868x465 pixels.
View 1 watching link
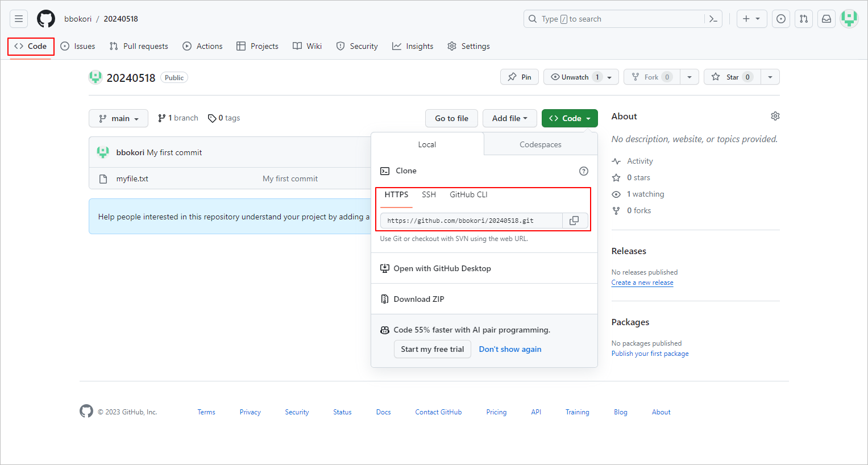click(x=638, y=194)
